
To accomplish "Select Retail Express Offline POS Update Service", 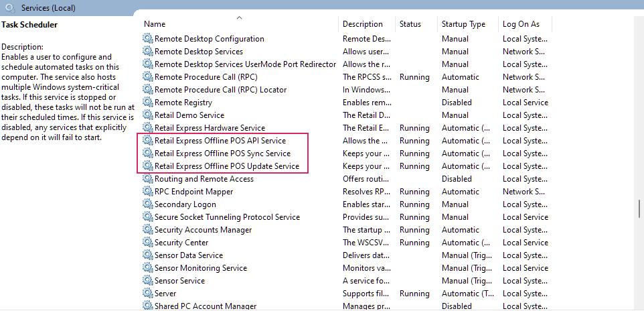I will [227, 166].
